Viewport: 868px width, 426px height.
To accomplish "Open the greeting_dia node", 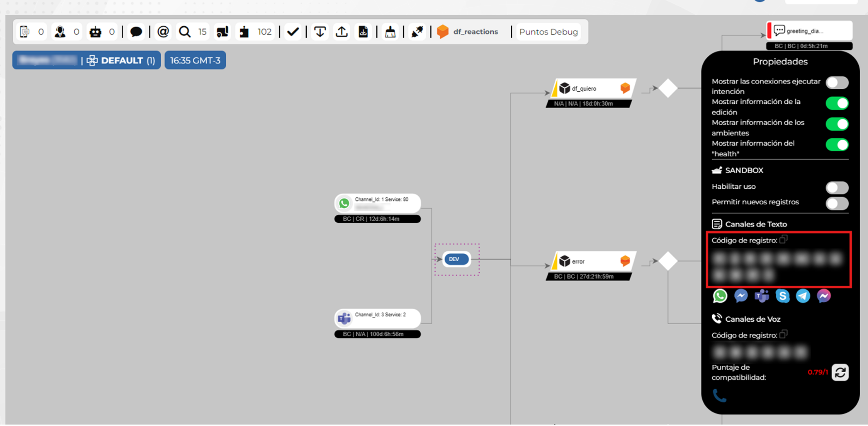I will (x=809, y=31).
